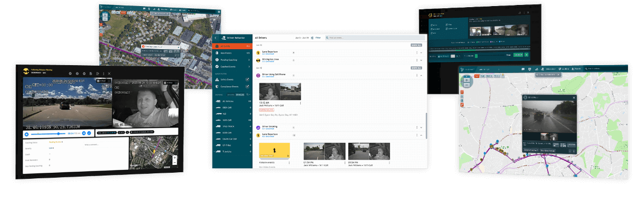
Task: Open the 01:59 PM lane departure thumbnail
Action: coord(324,151)
